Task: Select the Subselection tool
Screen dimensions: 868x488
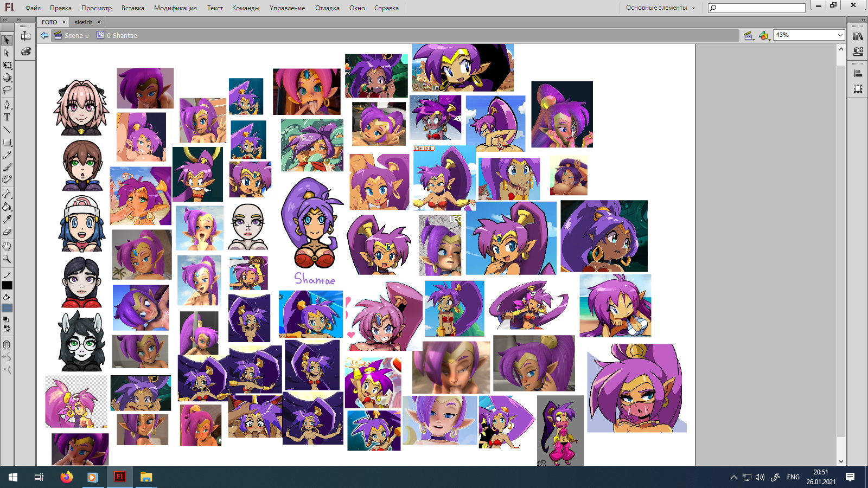Action: tap(7, 53)
